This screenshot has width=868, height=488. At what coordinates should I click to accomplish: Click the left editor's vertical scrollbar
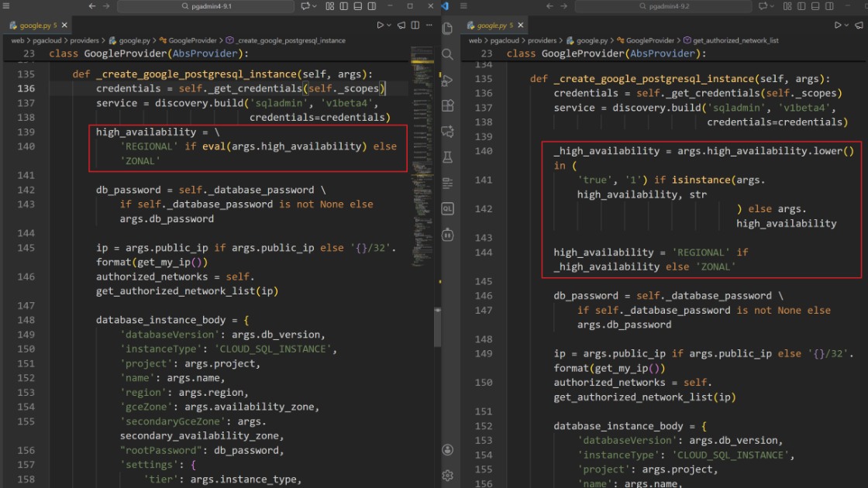pos(438,325)
